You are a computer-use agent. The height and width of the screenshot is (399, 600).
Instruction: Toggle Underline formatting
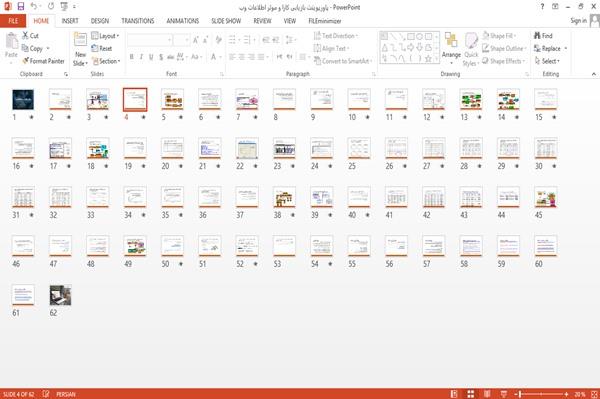coord(151,57)
